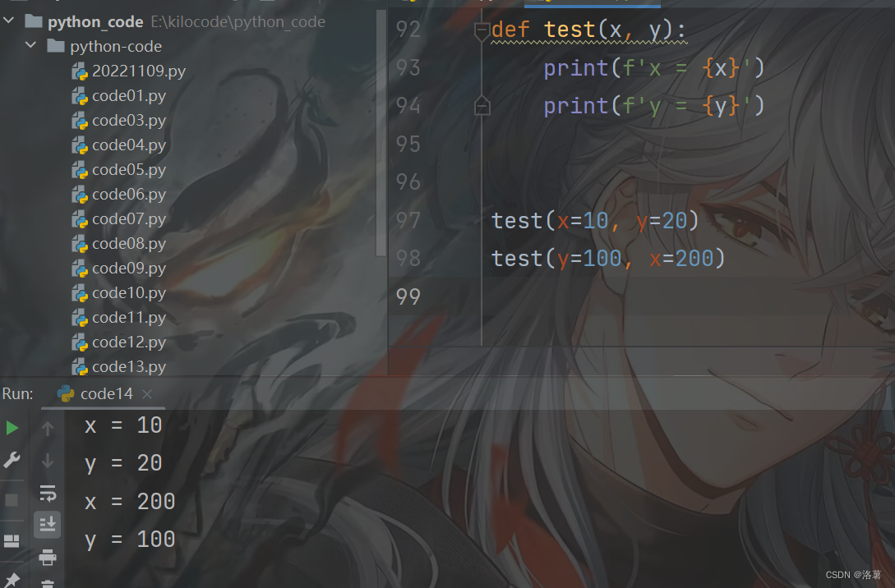Click line number 99 in gutter
The width and height of the screenshot is (895, 588).
coord(408,296)
